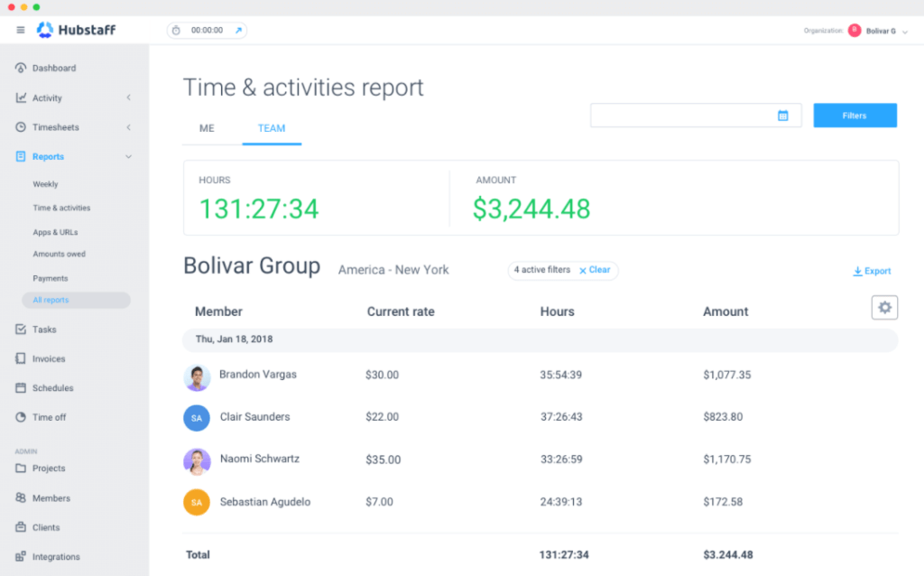
Task: Click the Integrations icon
Action: point(21,556)
